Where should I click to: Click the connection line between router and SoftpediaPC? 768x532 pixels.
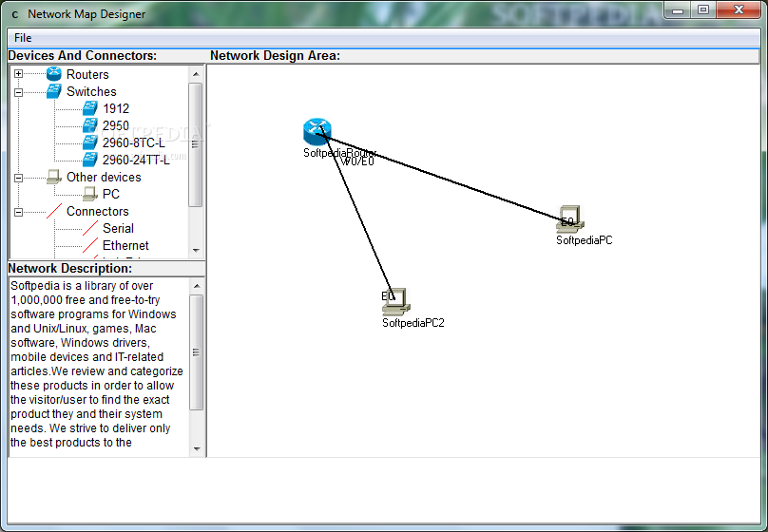pyautogui.click(x=444, y=179)
